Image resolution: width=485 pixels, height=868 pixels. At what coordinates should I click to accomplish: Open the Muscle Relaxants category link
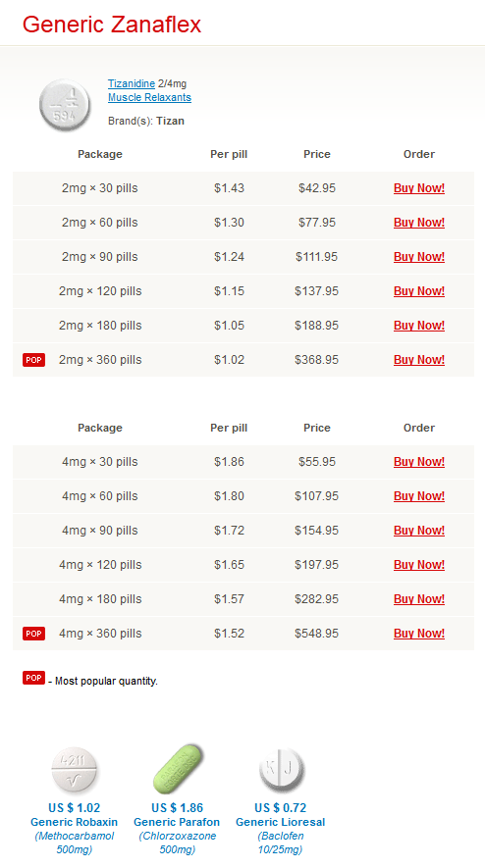149,97
